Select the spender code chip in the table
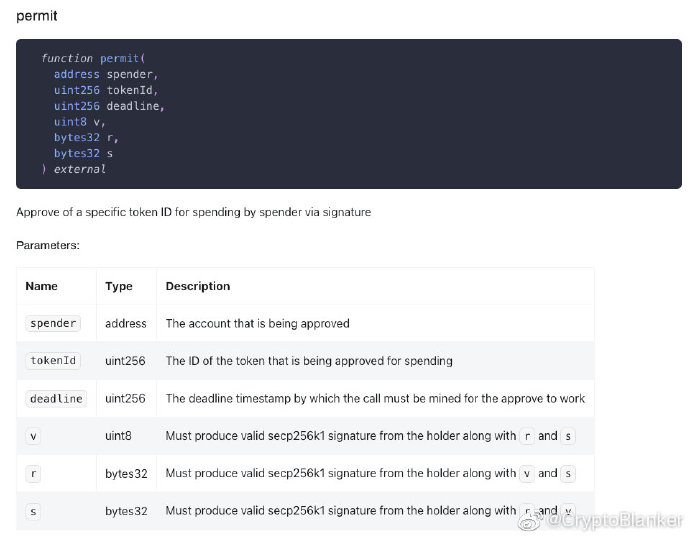Image resolution: width=690 pixels, height=538 pixels. [x=53, y=323]
